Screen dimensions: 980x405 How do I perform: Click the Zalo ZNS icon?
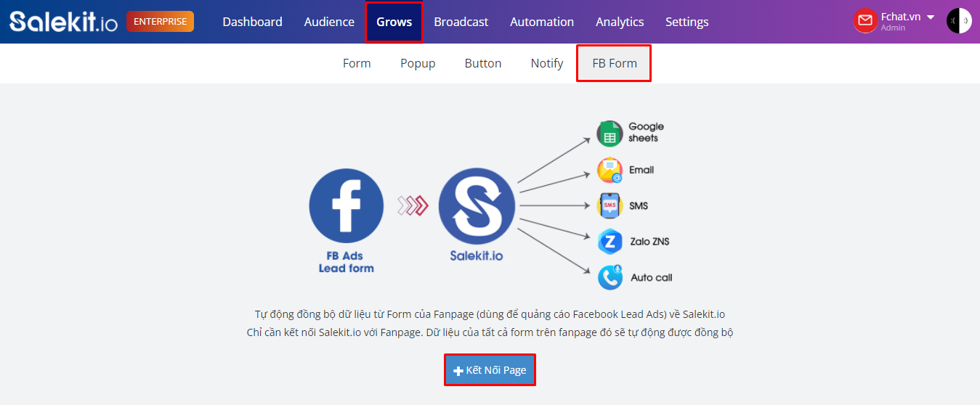point(610,241)
